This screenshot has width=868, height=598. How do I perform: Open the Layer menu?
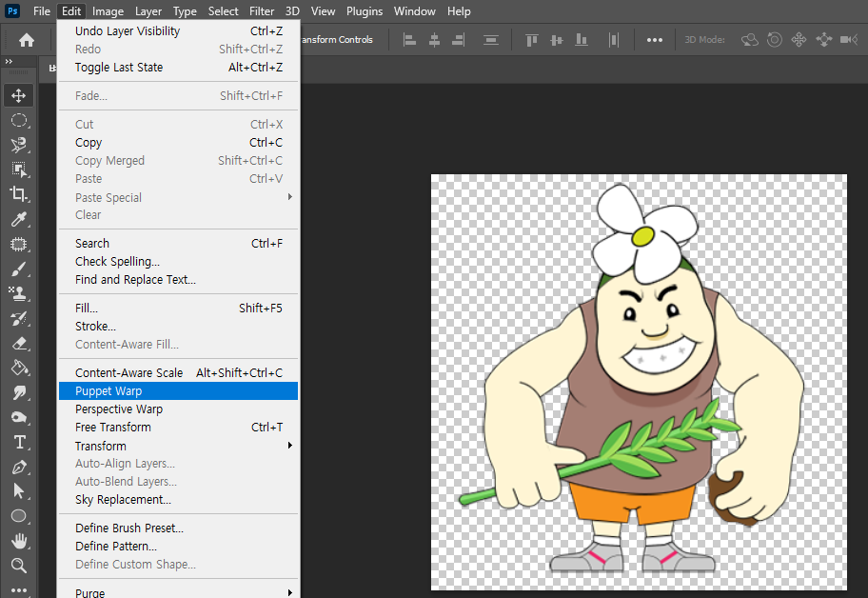[148, 11]
